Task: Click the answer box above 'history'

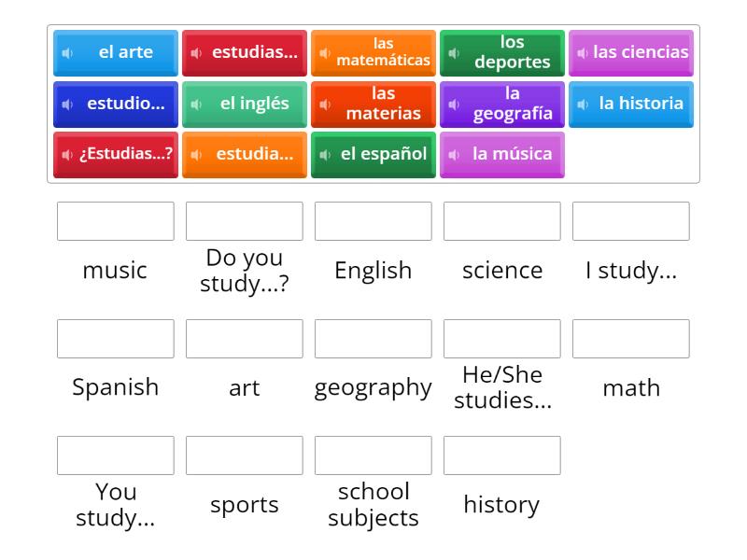Action: (501, 455)
